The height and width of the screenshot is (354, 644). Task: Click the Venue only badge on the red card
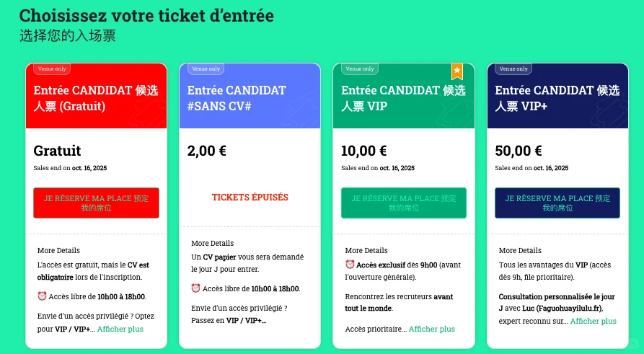[51, 69]
